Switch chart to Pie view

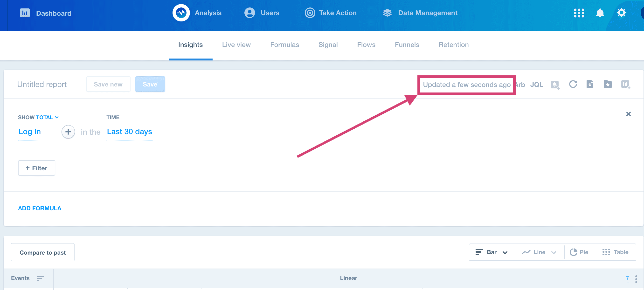click(579, 252)
